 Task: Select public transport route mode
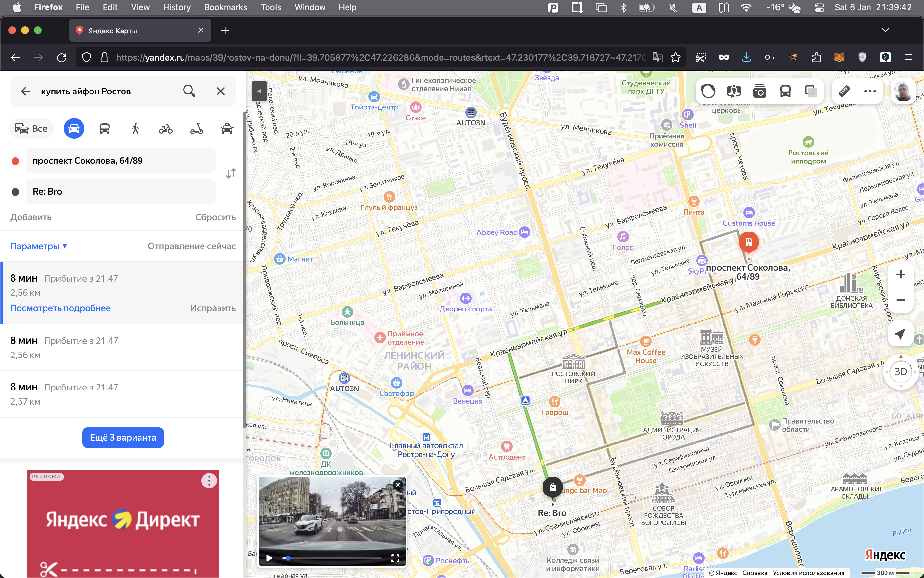coord(105,129)
